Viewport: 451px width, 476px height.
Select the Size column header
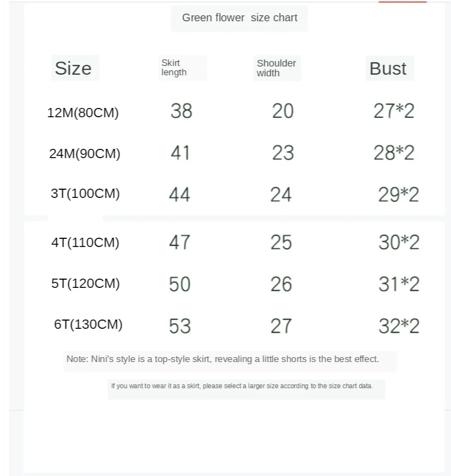(x=73, y=68)
